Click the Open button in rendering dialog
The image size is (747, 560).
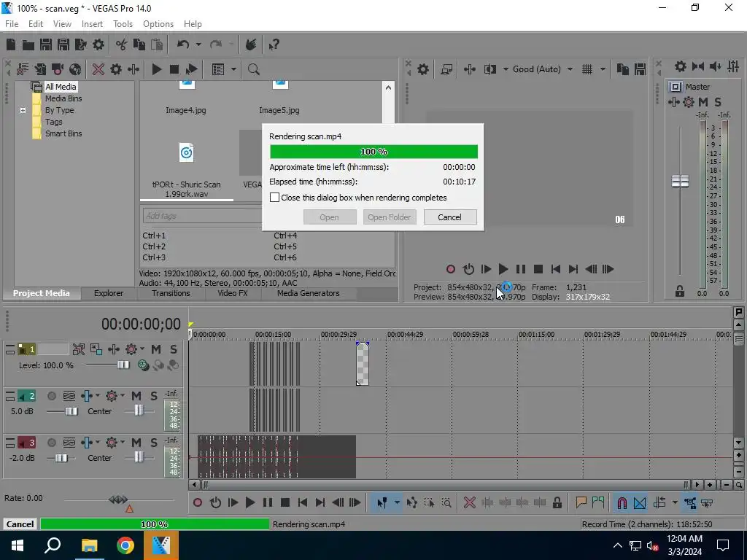[329, 217]
